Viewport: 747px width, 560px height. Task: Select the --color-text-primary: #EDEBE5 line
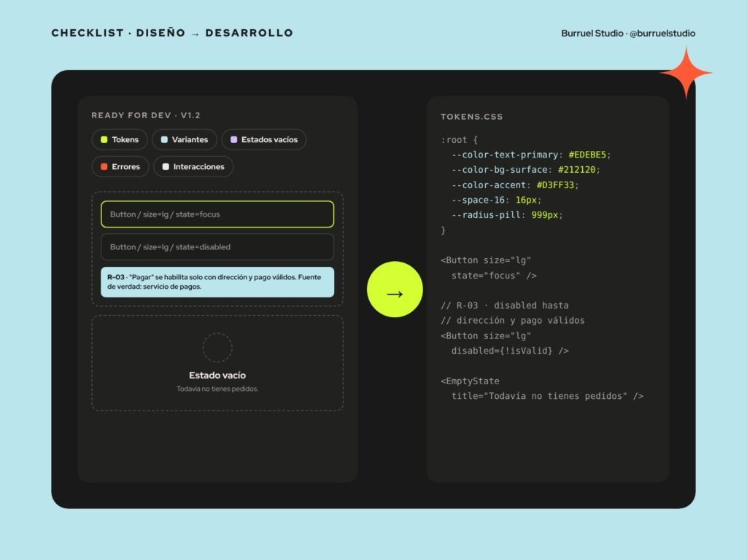point(531,155)
